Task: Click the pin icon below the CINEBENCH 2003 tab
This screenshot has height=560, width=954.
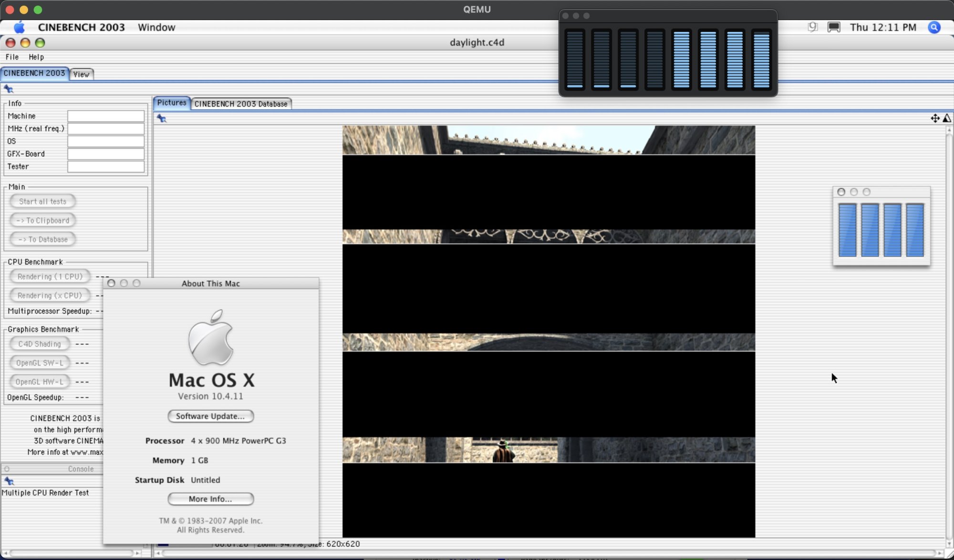Action: click(8, 89)
